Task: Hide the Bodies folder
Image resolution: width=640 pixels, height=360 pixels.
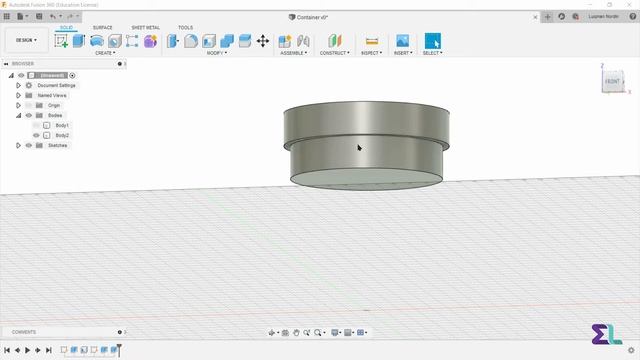Action: pos(29,116)
